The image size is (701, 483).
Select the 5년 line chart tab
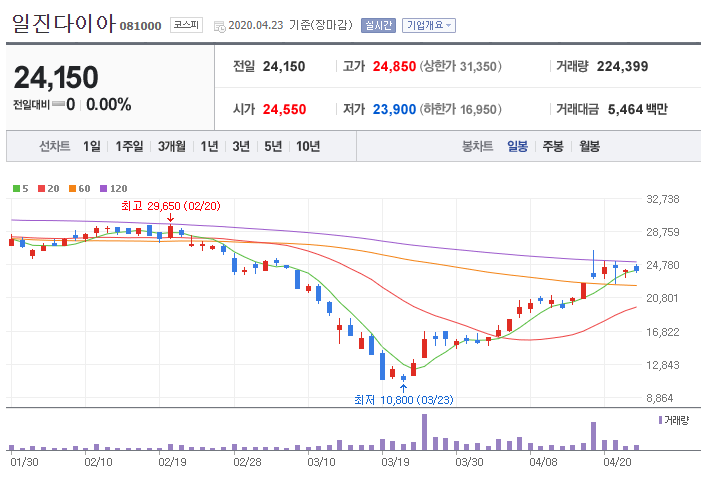pos(273,146)
